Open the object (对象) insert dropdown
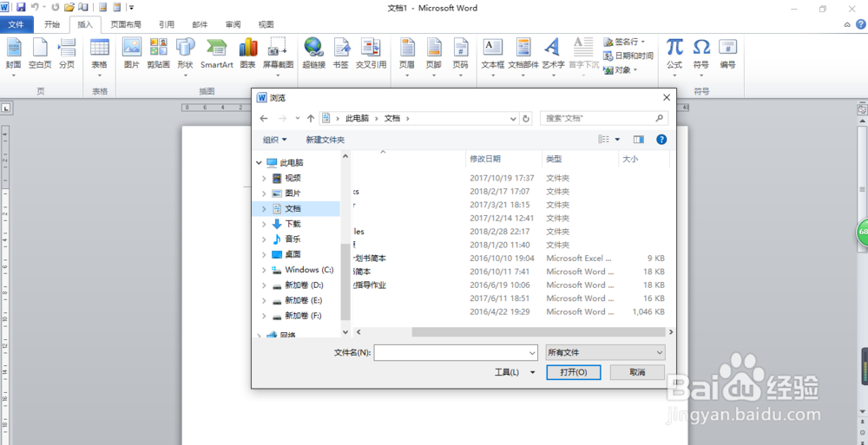Screen dimensions: 868x445 coord(621,69)
